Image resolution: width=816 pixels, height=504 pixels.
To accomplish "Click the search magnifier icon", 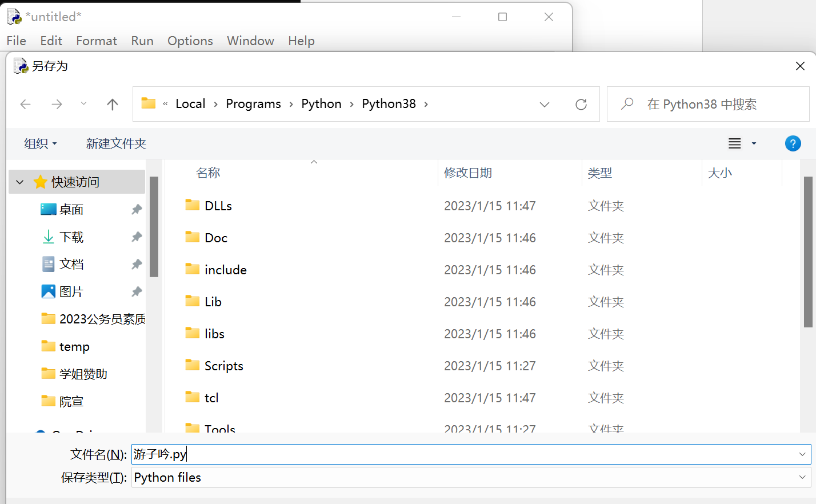I will 627,104.
